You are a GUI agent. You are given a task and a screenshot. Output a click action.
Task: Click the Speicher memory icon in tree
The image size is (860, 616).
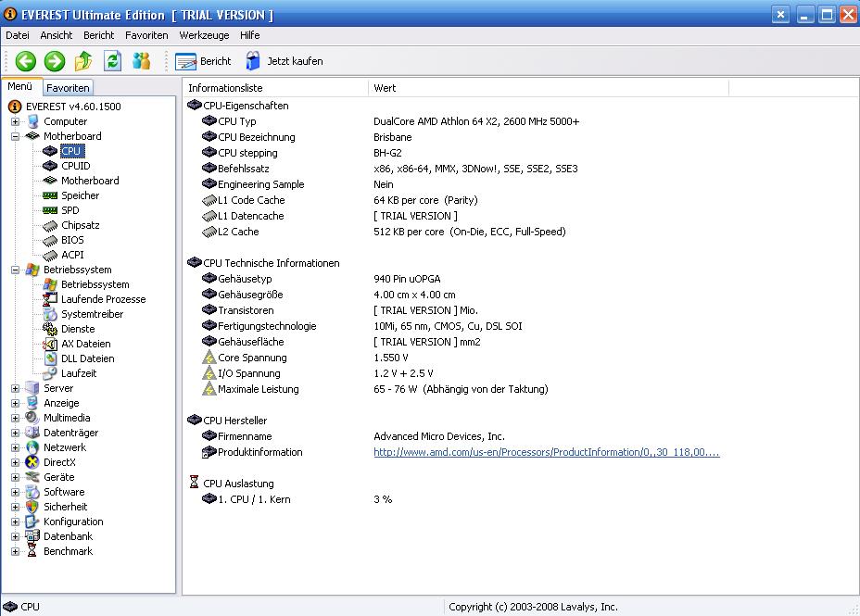pos(50,195)
